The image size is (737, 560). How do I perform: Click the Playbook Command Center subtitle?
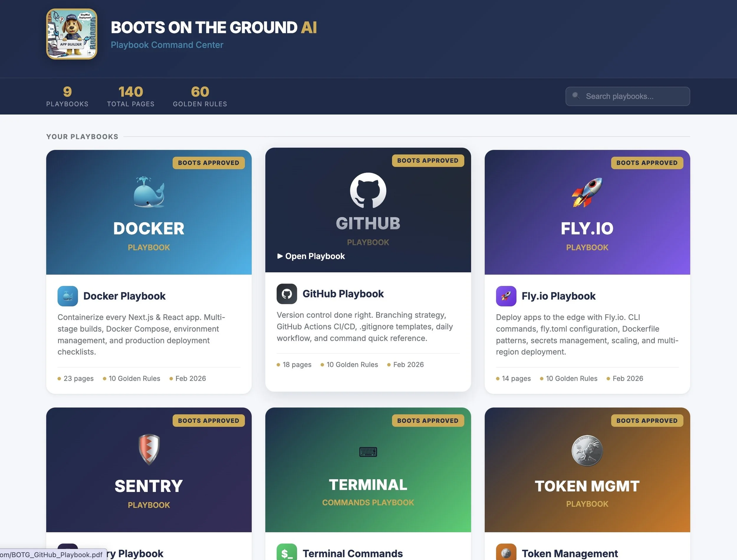pos(167,45)
